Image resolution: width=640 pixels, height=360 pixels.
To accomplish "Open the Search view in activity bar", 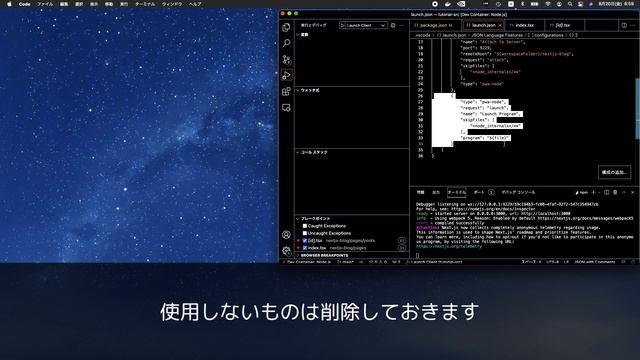I will tap(287, 43).
